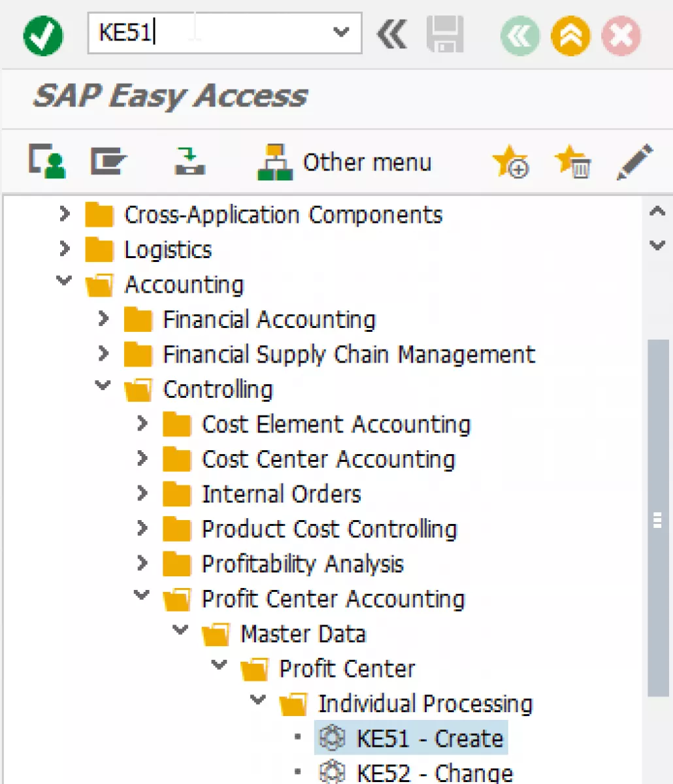Click the Change Favorites pencil icon
The height and width of the screenshot is (784, 673).
tap(634, 161)
